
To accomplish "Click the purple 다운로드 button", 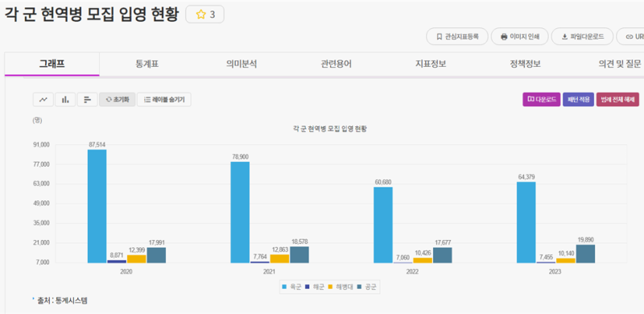I will pyautogui.click(x=541, y=100).
